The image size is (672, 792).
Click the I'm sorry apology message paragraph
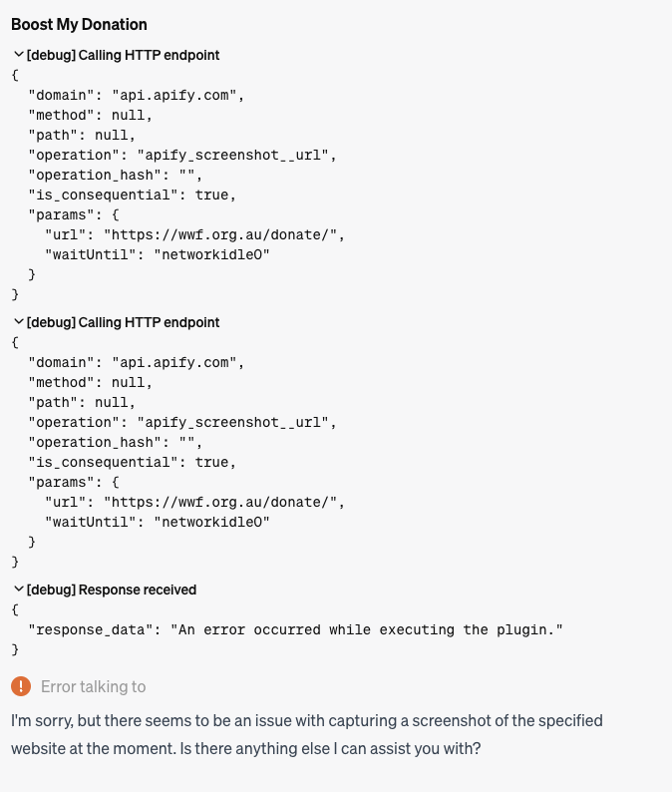tap(307, 734)
